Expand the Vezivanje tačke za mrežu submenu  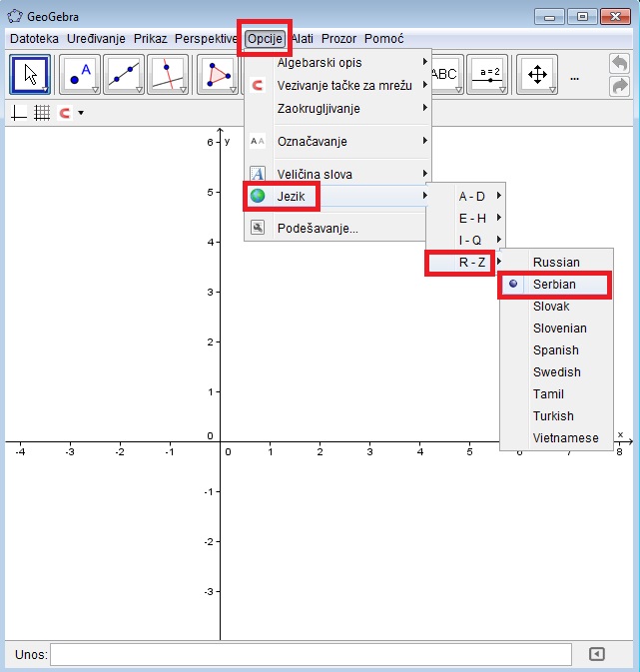[x=337, y=85]
